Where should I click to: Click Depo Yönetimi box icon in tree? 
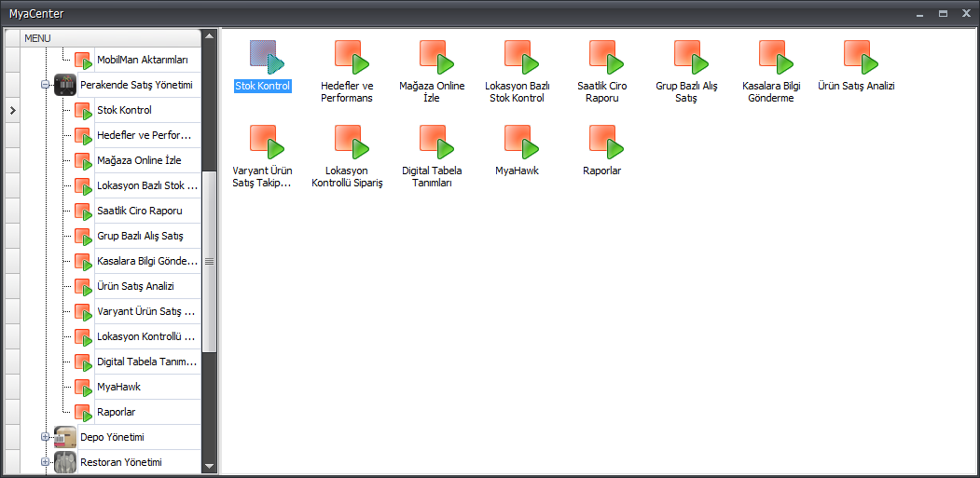click(65, 437)
